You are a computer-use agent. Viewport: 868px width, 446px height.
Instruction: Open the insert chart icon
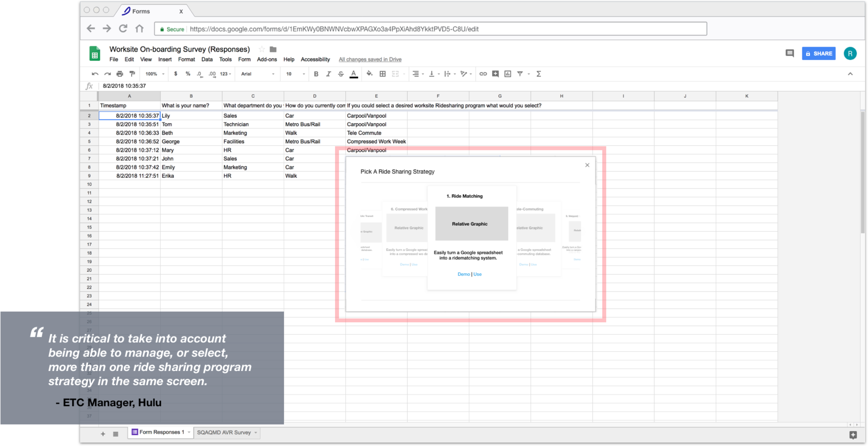(x=507, y=74)
